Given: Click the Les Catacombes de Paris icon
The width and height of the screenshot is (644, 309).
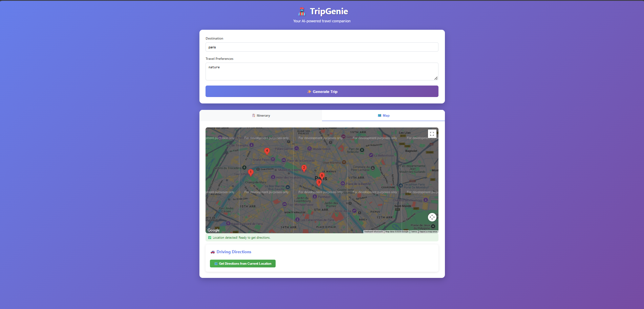Looking at the screenshot, I should pyautogui.click(x=298, y=220).
